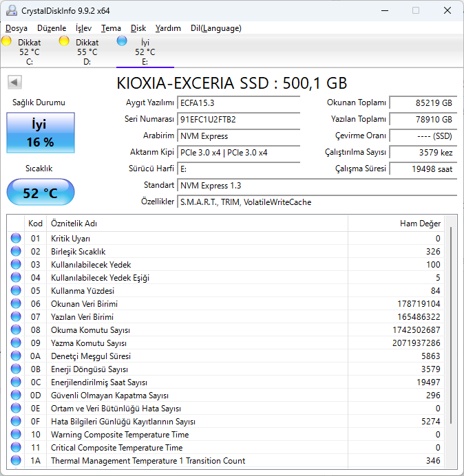This screenshot has width=464, height=476.
Task: Click status orb of row 02 Birleşik Sıcaklık
Action: click(x=16, y=251)
